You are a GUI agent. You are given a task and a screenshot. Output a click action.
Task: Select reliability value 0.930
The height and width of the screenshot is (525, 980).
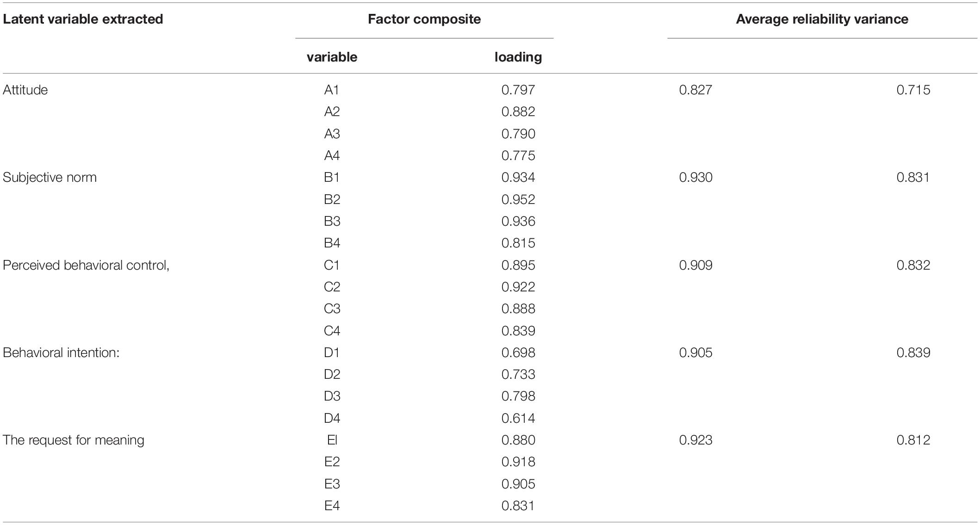(696, 177)
